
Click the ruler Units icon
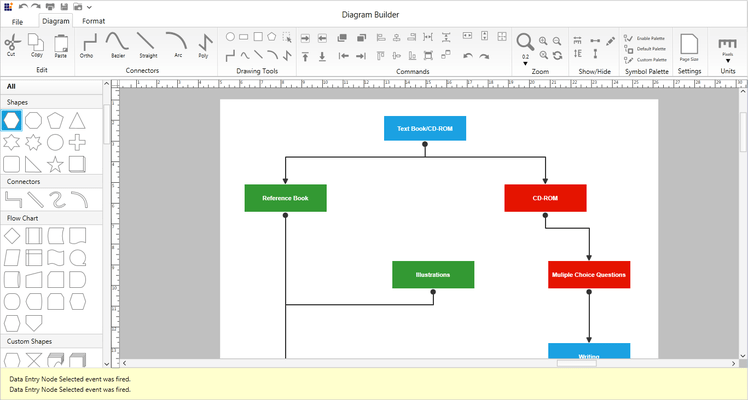(x=727, y=44)
